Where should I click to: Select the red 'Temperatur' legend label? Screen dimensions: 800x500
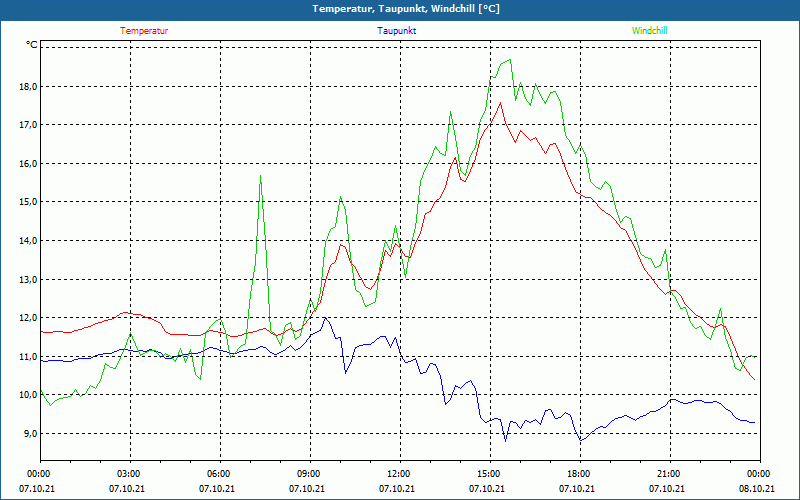tap(144, 31)
